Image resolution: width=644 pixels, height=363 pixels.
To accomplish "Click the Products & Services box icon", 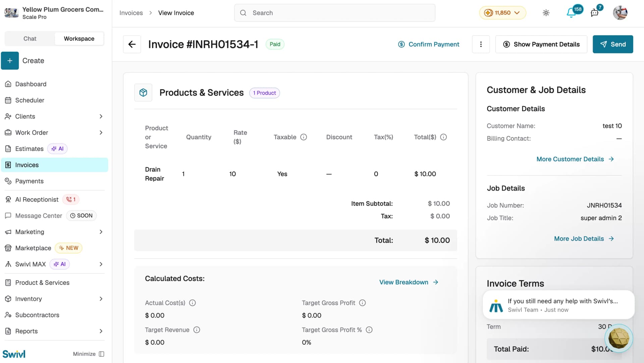I will pyautogui.click(x=143, y=93).
